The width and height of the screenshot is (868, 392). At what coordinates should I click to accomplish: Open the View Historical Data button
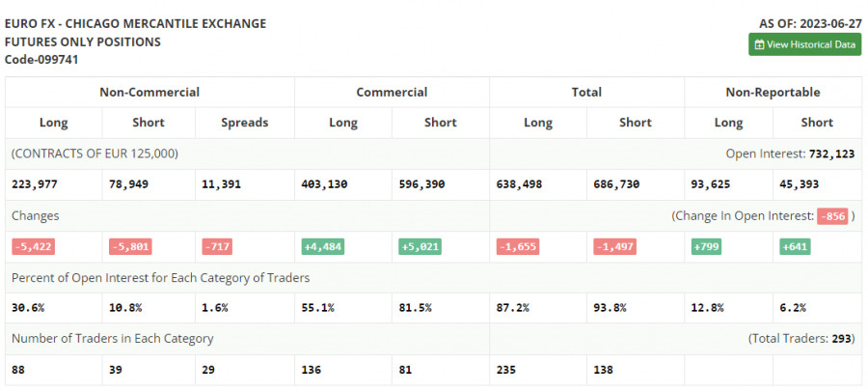804,44
